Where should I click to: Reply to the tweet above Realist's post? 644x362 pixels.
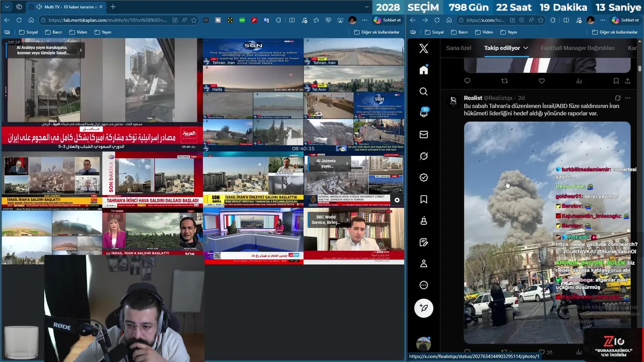[467, 81]
